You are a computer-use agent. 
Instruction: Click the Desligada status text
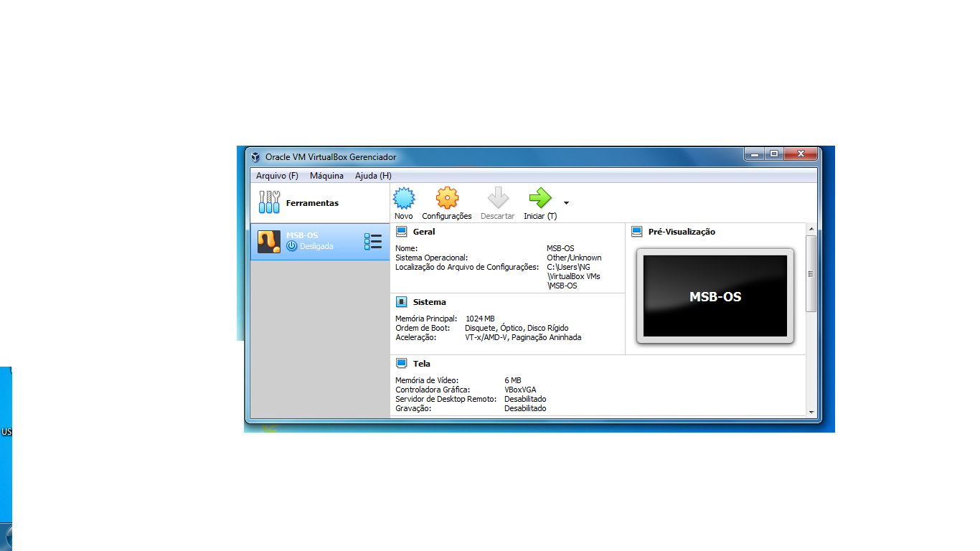click(316, 246)
